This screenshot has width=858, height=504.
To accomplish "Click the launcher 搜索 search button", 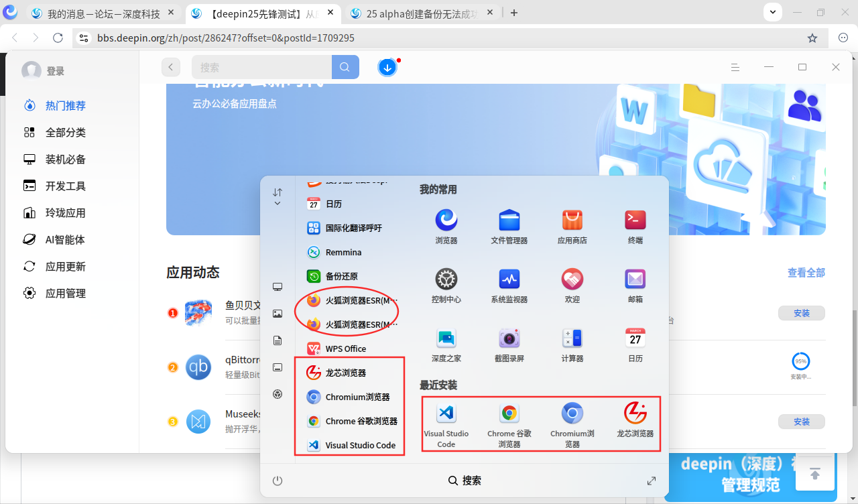I will coord(465,481).
